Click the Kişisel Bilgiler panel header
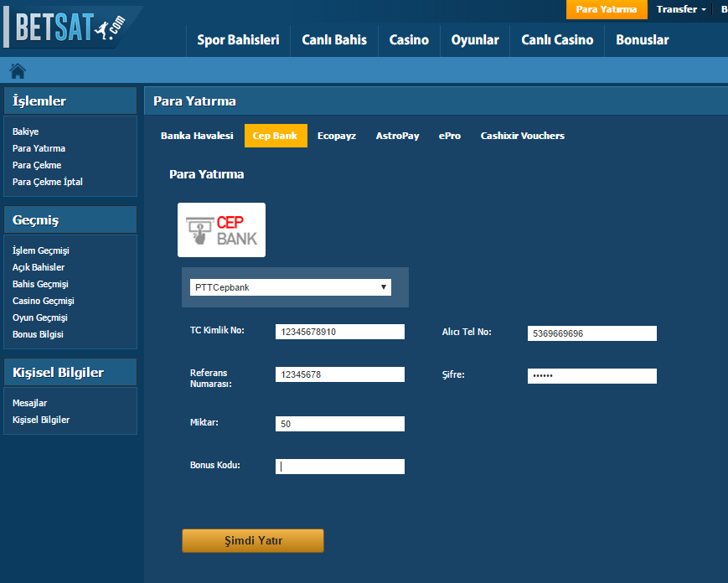728x583 pixels. tap(70, 372)
